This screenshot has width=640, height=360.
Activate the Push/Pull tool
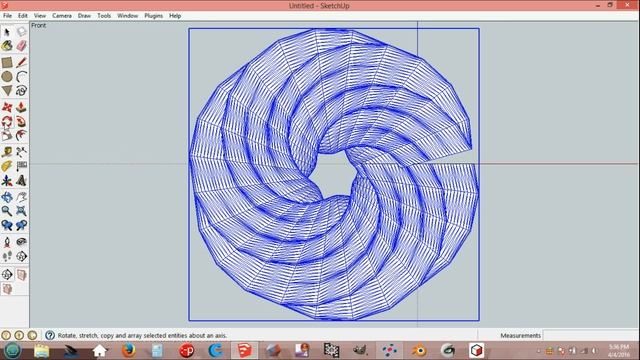pyautogui.click(x=22, y=107)
